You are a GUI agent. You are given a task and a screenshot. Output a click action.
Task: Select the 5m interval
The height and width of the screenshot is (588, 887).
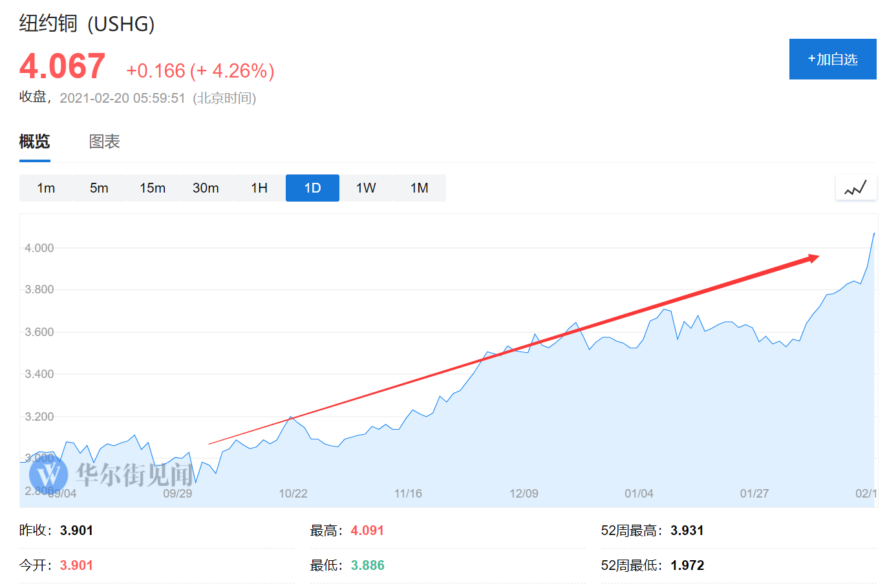coord(98,187)
